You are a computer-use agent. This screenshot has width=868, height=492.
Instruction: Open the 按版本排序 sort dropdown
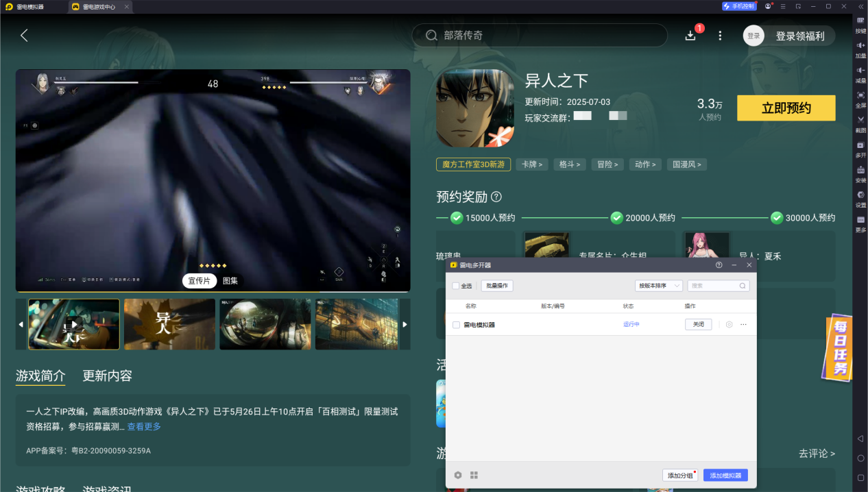point(659,286)
